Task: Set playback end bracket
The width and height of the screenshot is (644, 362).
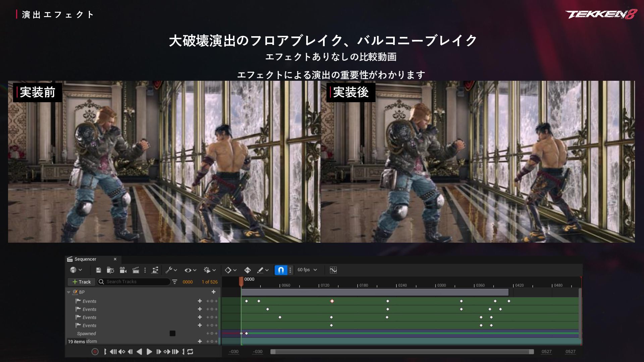Action: pyautogui.click(x=183, y=352)
